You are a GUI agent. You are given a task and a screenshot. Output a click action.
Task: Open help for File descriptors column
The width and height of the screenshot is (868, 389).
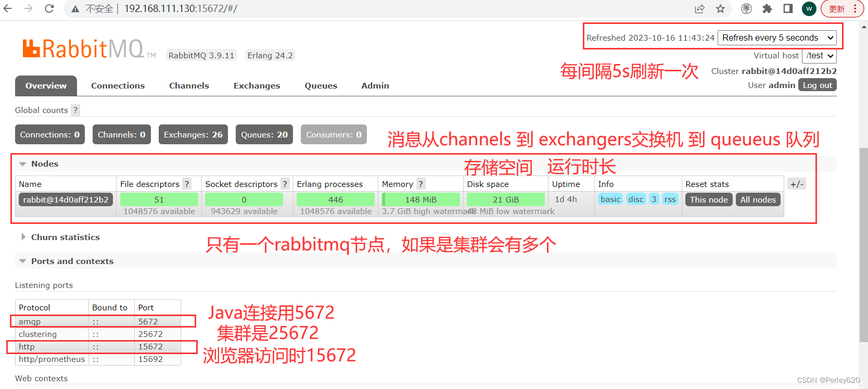187,184
